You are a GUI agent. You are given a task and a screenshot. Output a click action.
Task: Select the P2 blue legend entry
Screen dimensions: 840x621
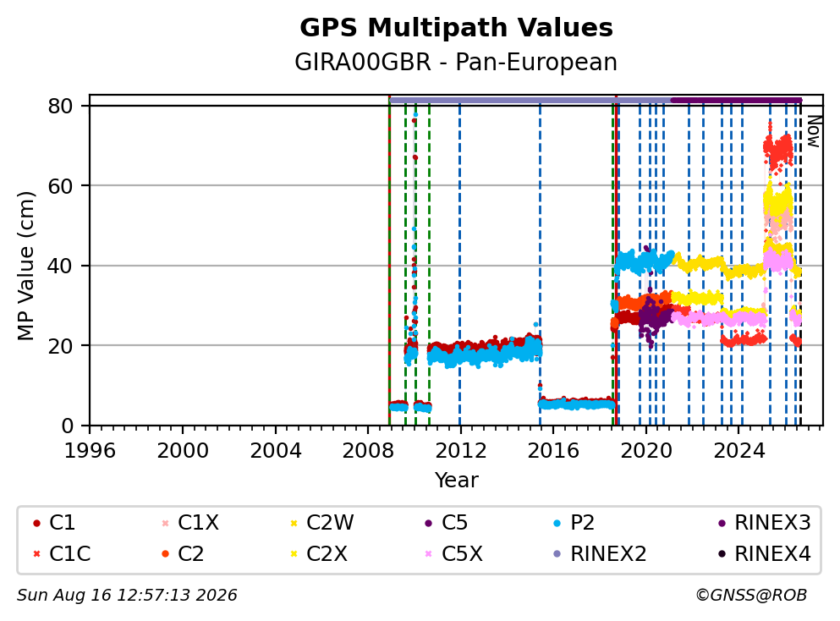click(574, 522)
